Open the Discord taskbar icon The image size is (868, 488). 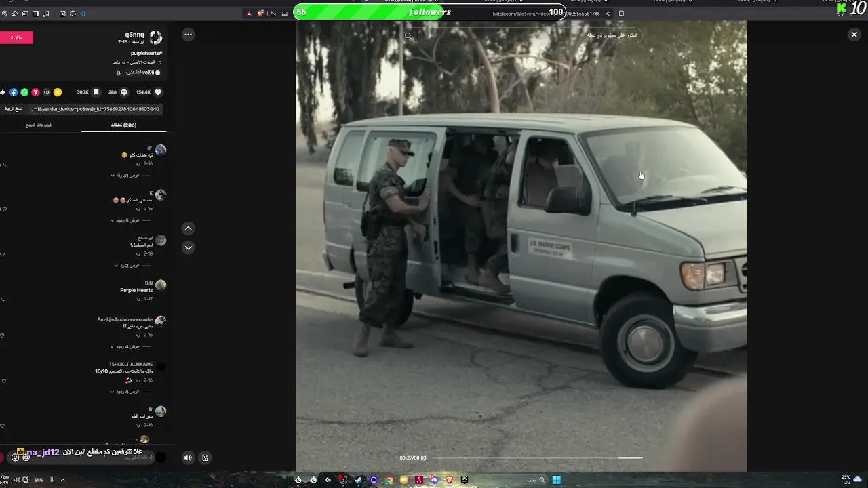(x=434, y=480)
